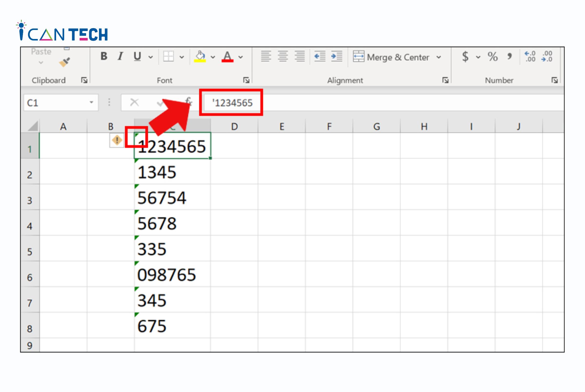Click the formula bar with '1234565
This screenshot has width=585, height=392.
pos(384,103)
